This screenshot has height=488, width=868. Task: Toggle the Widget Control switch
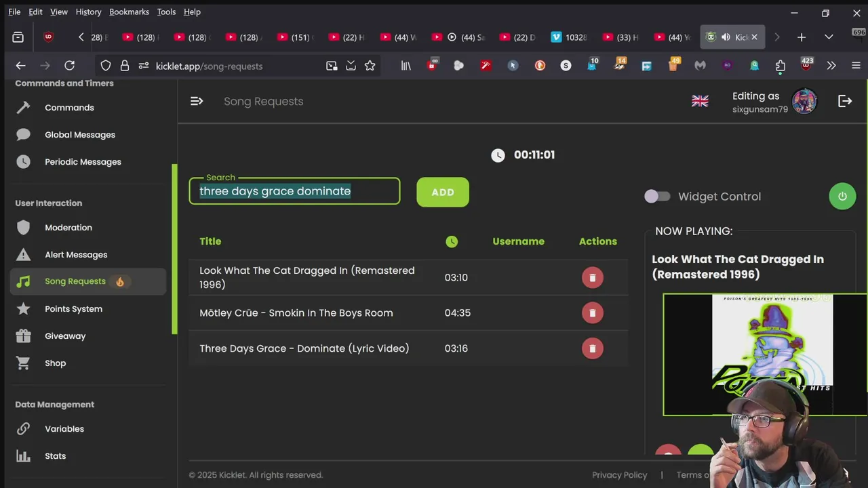(657, 197)
